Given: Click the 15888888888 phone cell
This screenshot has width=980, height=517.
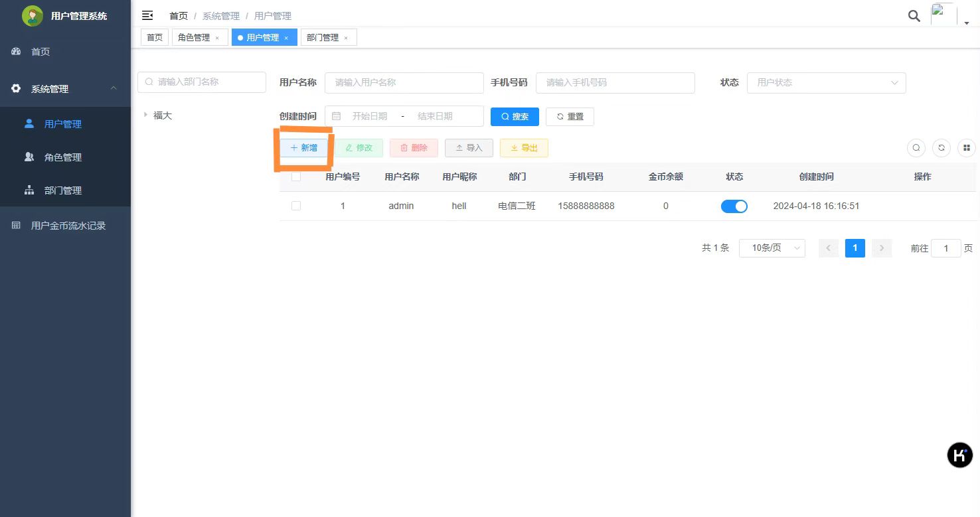Looking at the screenshot, I should [x=586, y=206].
